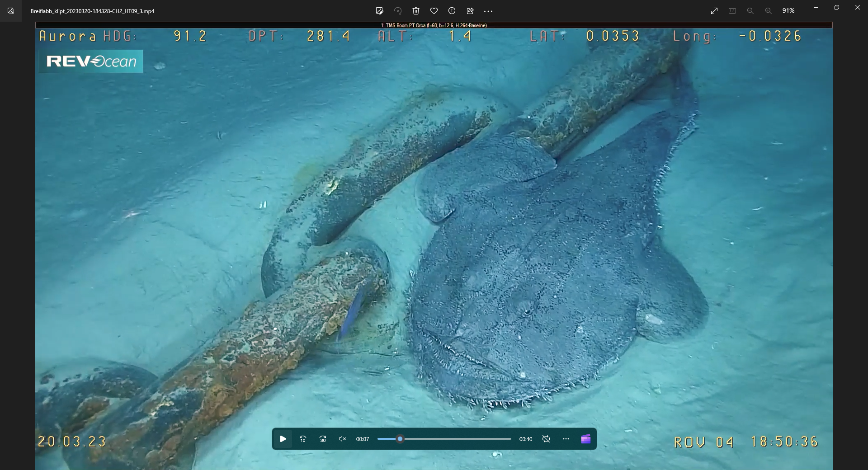The height and width of the screenshot is (470, 868).
Task: Skip back 10 seconds
Action: click(x=303, y=439)
